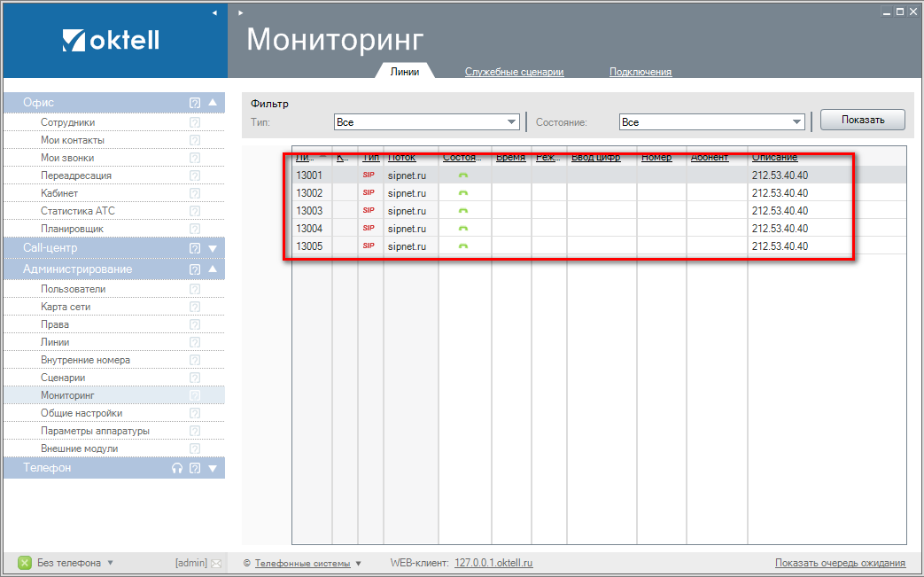The image size is (924, 577).
Task: Expand the Телефон section
Action: pyautogui.click(x=213, y=468)
